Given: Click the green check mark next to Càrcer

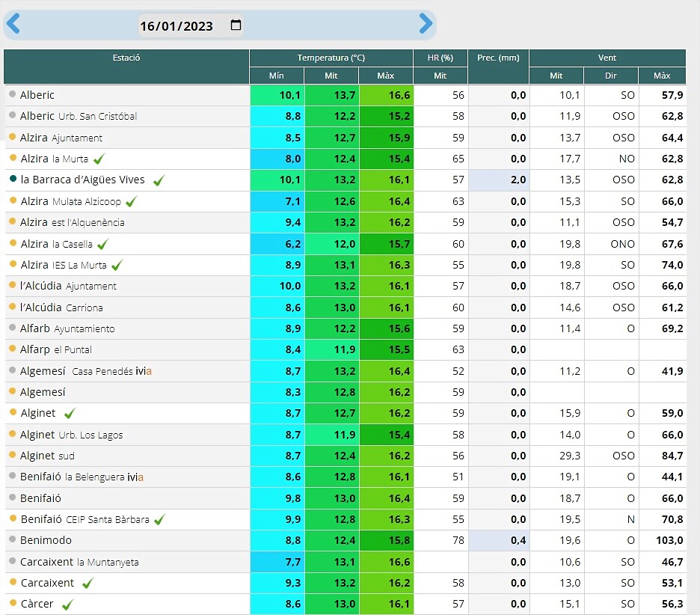Looking at the screenshot, I should [x=67, y=605].
